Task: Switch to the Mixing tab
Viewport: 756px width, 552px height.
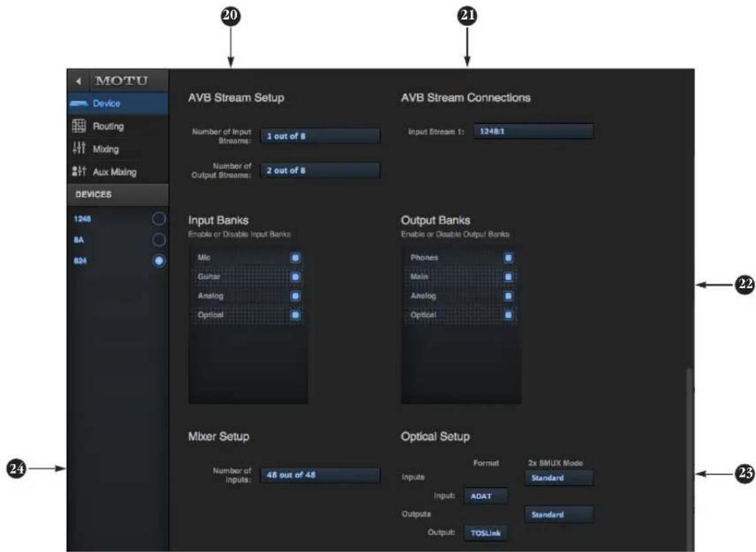Action: click(118, 149)
